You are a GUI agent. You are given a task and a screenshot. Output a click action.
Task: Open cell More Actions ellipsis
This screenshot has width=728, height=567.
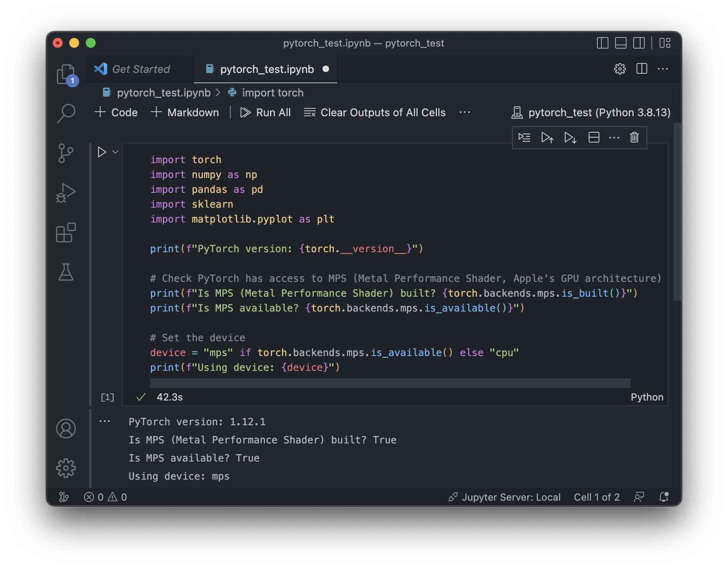[x=614, y=137]
